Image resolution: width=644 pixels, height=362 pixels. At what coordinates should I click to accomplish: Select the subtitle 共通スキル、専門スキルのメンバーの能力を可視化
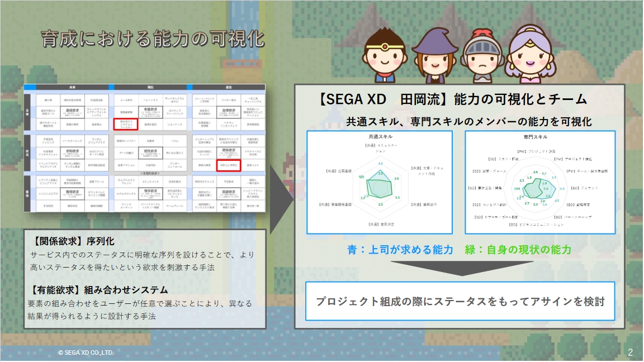[x=468, y=121]
